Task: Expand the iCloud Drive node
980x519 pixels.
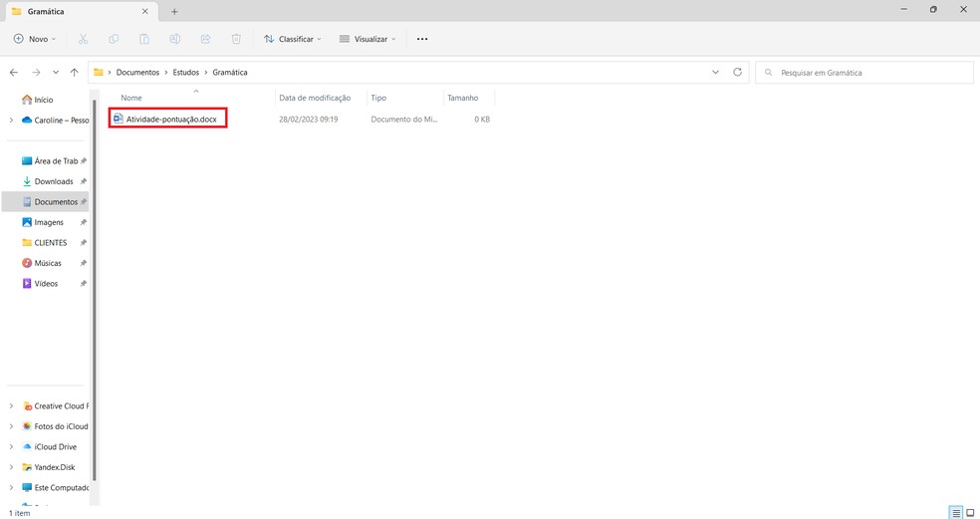Action: click(11, 447)
